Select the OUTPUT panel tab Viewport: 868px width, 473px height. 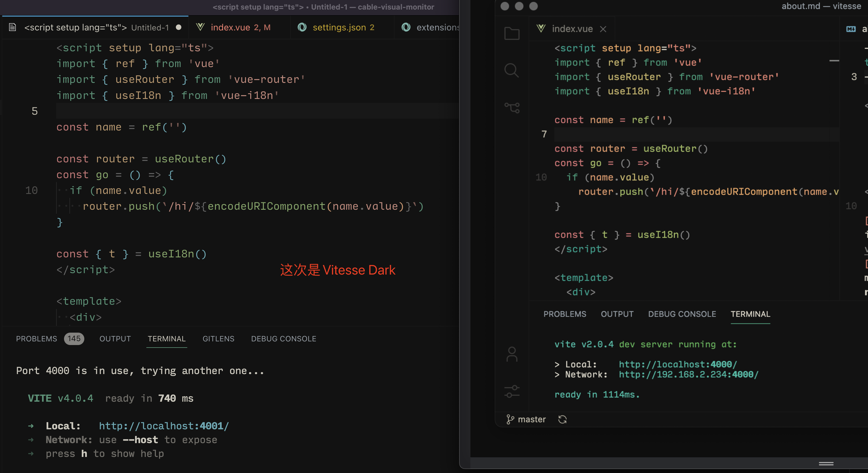coord(115,339)
